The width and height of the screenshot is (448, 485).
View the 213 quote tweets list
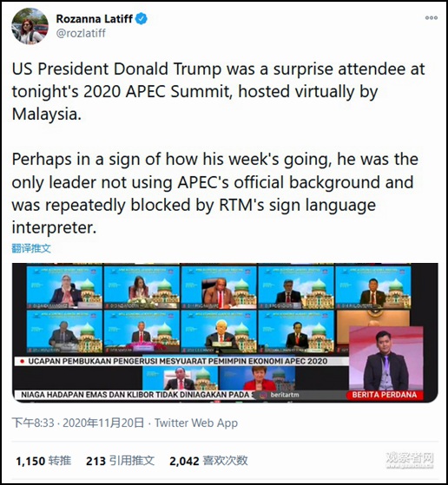(x=120, y=461)
